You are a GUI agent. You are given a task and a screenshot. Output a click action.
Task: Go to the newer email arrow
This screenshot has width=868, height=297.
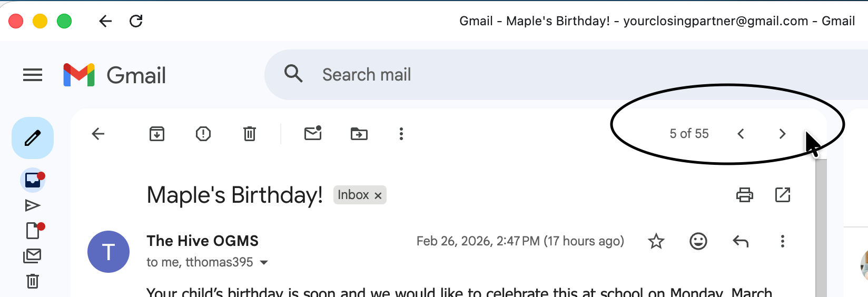pos(741,134)
